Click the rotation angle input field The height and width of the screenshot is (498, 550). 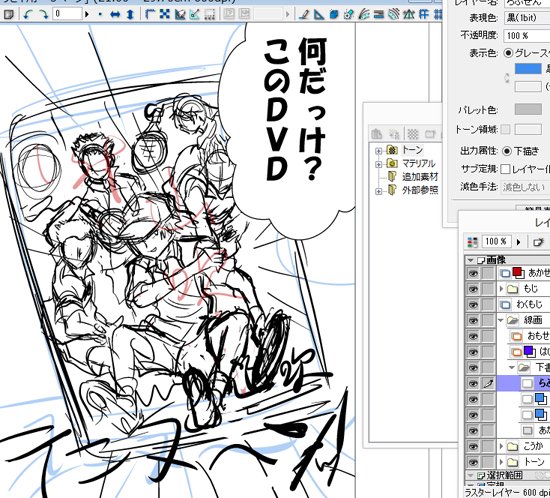coord(67,14)
